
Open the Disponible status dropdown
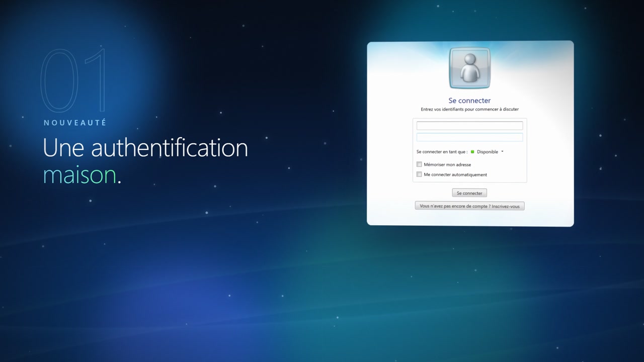(x=487, y=152)
